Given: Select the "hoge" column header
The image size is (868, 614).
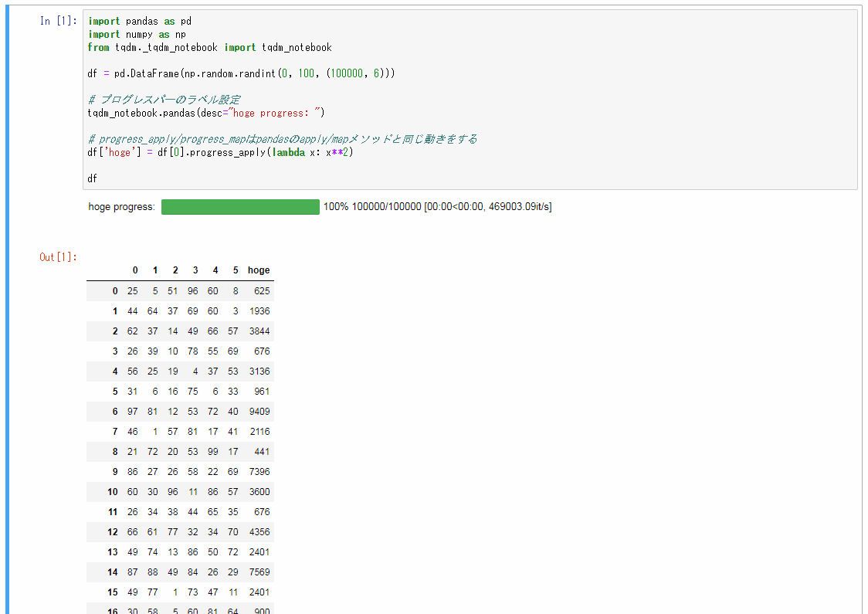Looking at the screenshot, I should [x=258, y=270].
